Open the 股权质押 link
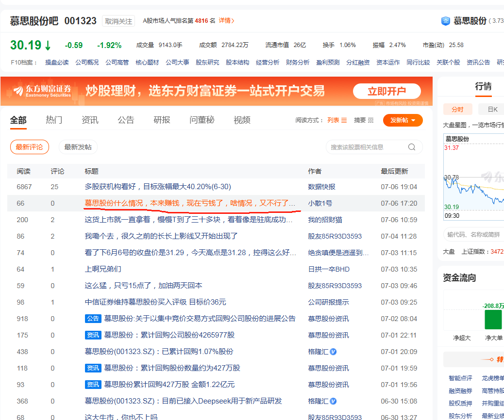Image resolution: width=504 pixels, height=420 pixels. (x=460, y=404)
